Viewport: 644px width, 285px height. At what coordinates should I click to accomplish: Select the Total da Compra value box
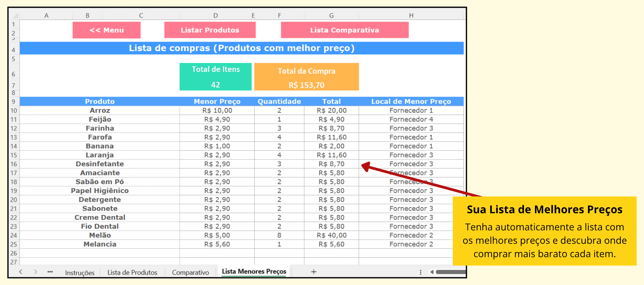[306, 85]
